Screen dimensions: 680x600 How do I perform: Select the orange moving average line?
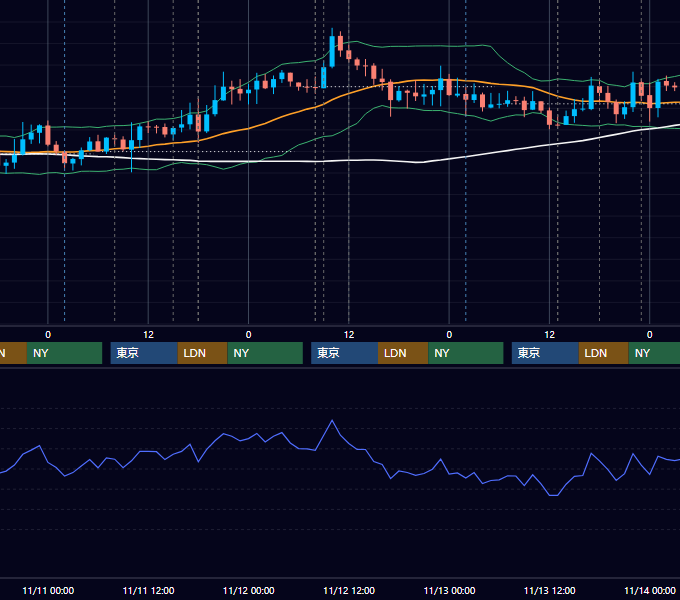(x=282, y=117)
